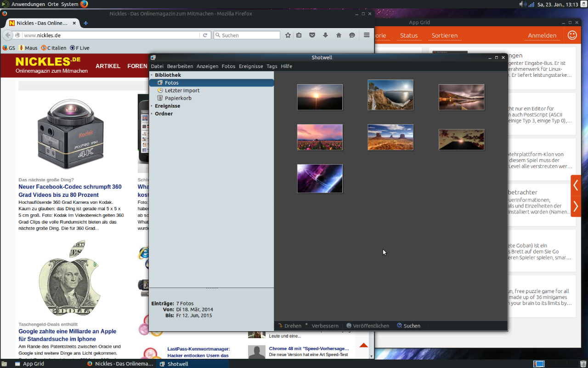Click the Pocket icon in Firefox
The image size is (588, 368).
pos(312,35)
